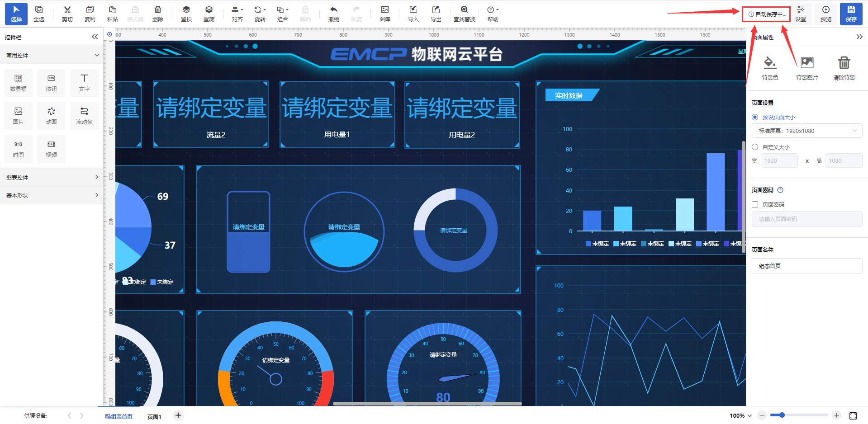Click the canvas vertical scrollbar
Viewport: 868px width, 424px height.
744,197
